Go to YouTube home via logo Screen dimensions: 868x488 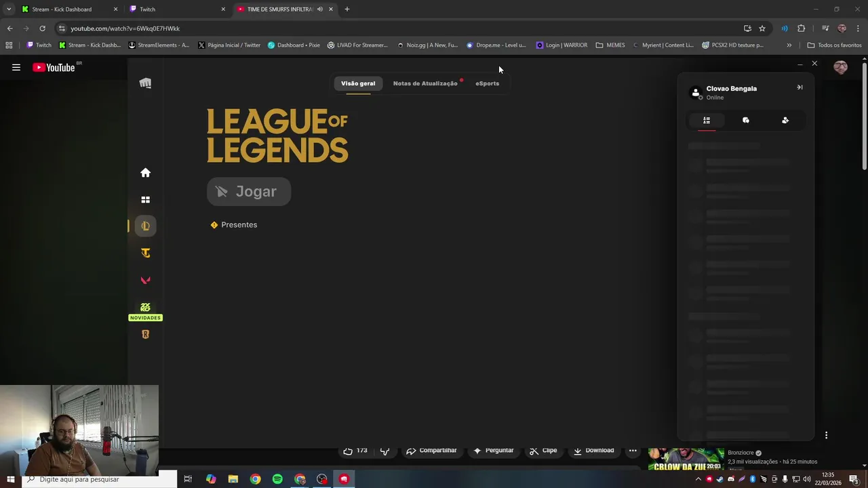(x=54, y=67)
